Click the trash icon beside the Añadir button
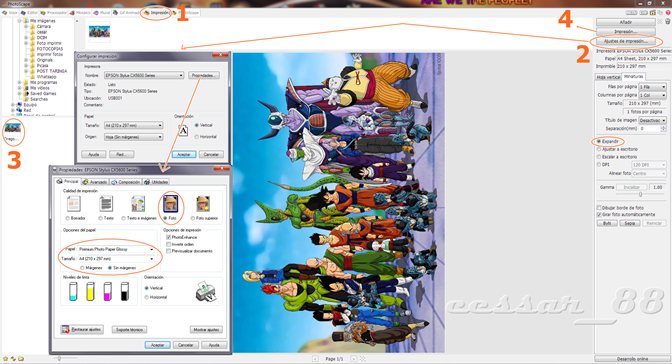Viewport: 672px width, 364px height. pos(667,21)
